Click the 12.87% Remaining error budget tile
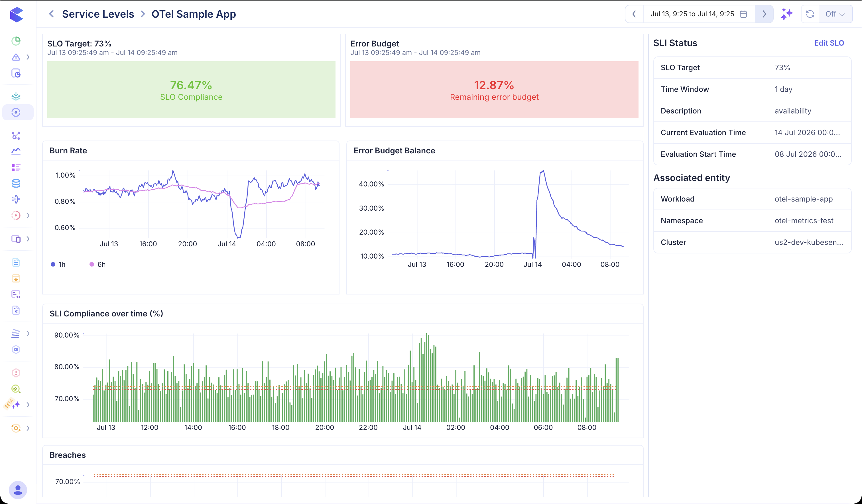The image size is (862, 504). click(494, 90)
